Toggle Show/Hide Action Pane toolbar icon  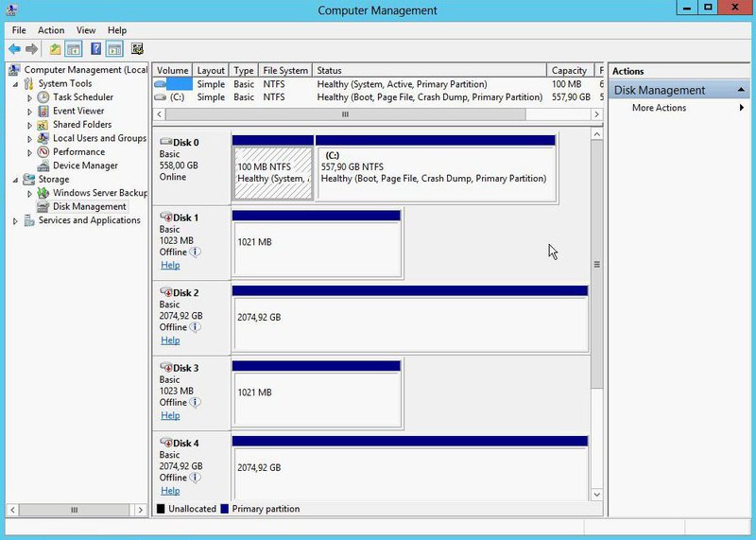114,49
